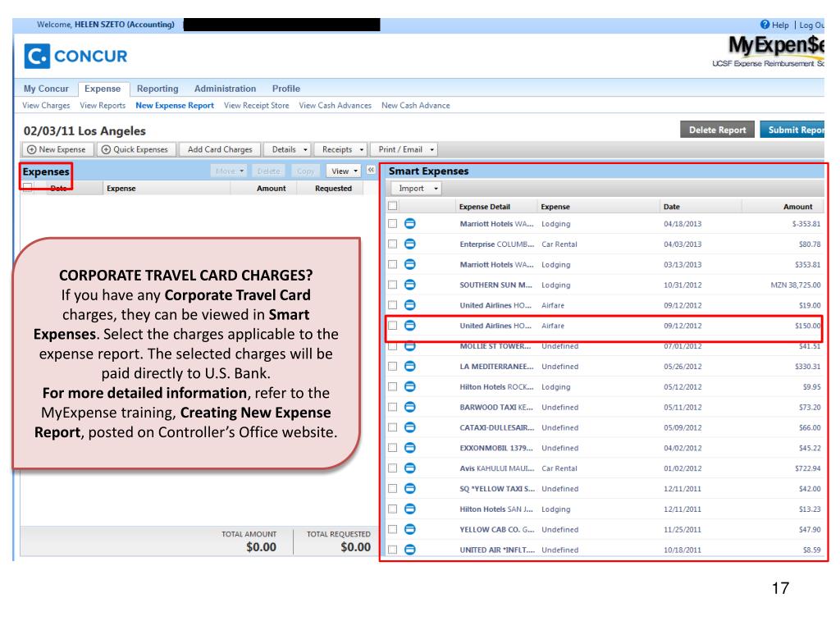Open View Reports submenu item
Viewport: 840px width, 630px height.
pyautogui.click(x=103, y=106)
